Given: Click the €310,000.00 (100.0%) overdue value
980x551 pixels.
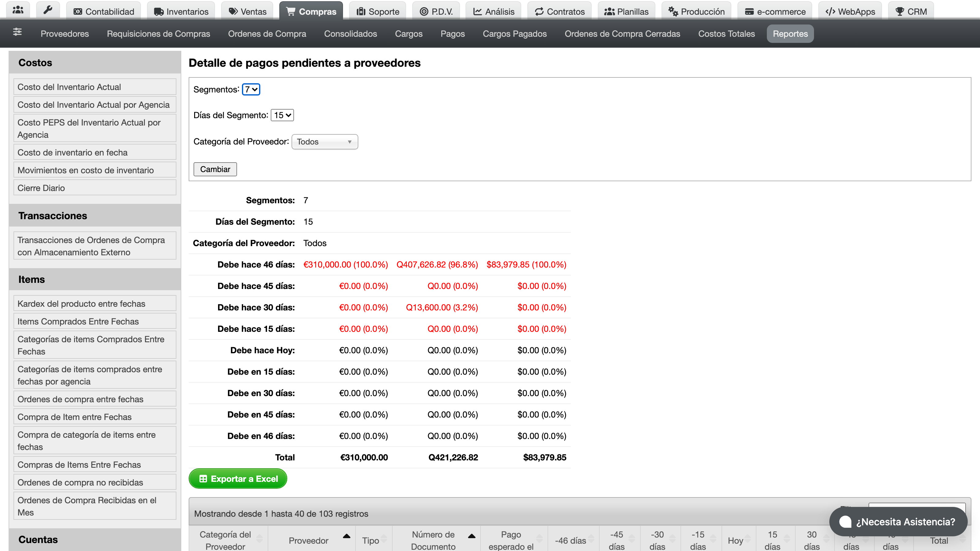Looking at the screenshot, I should pyautogui.click(x=345, y=264).
